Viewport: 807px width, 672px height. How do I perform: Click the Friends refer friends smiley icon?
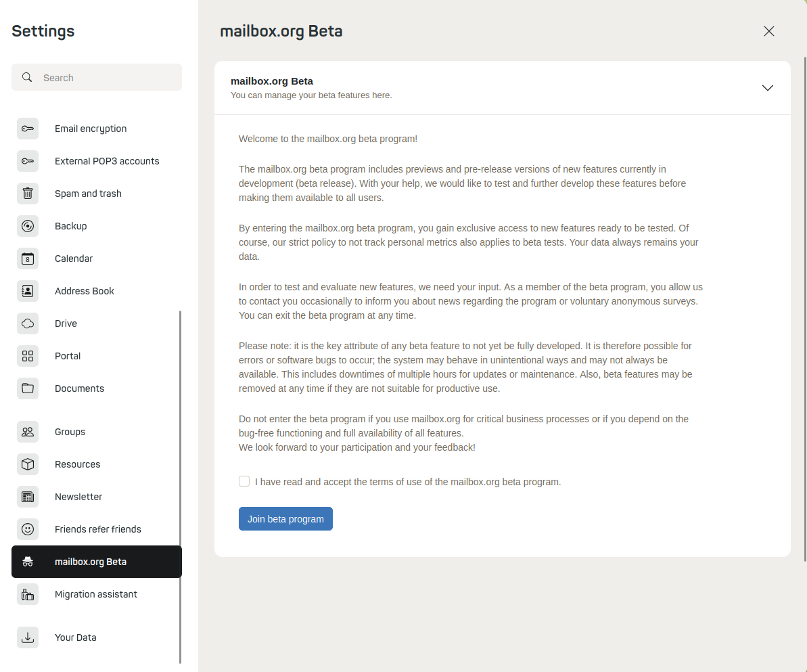[x=28, y=529]
